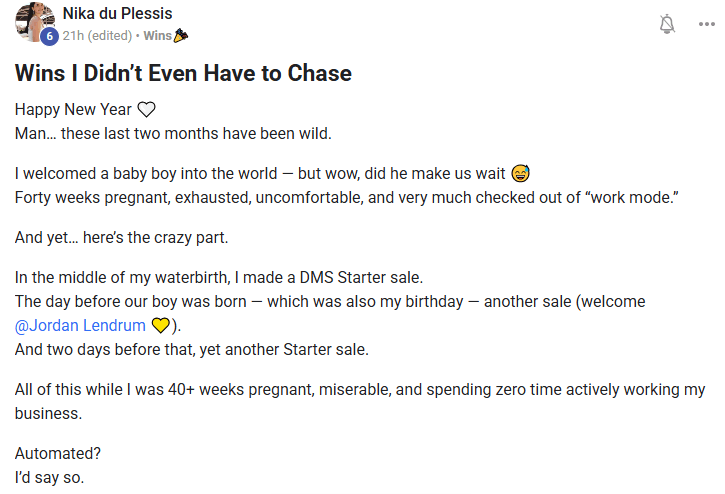
Task: Click the white heart emoji after Happy New Year
Action: coord(146,110)
